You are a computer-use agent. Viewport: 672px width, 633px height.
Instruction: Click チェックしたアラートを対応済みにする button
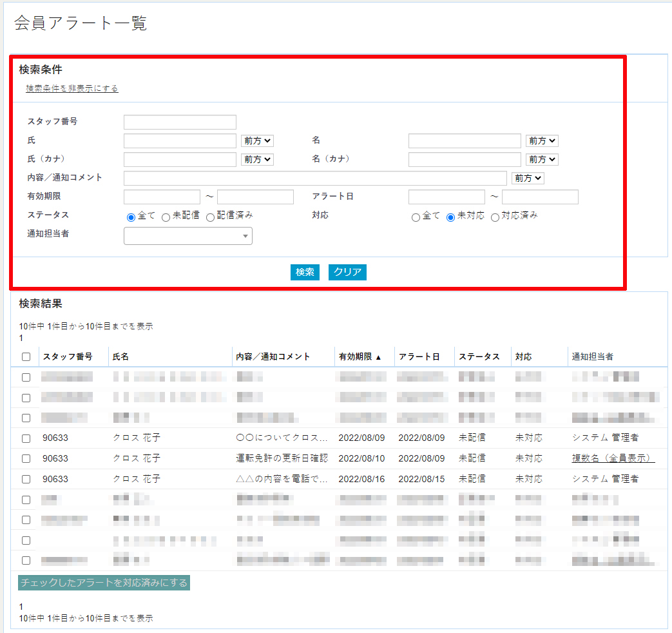[104, 582]
